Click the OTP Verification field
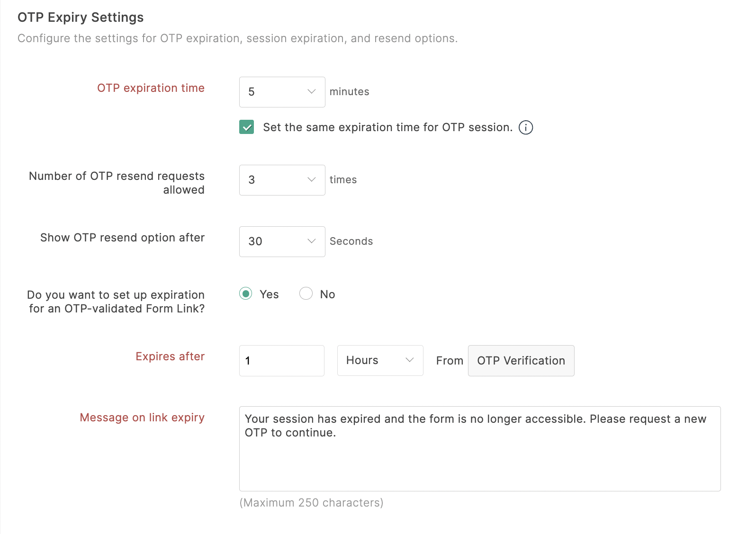Image resolution: width=756 pixels, height=534 pixels. (x=521, y=361)
